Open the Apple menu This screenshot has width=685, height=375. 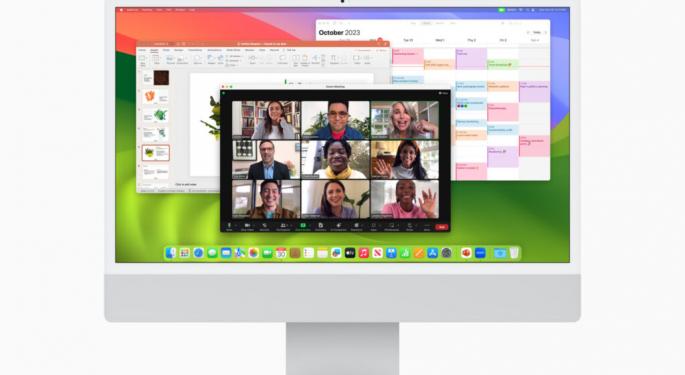pyautogui.click(x=121, y=10)
